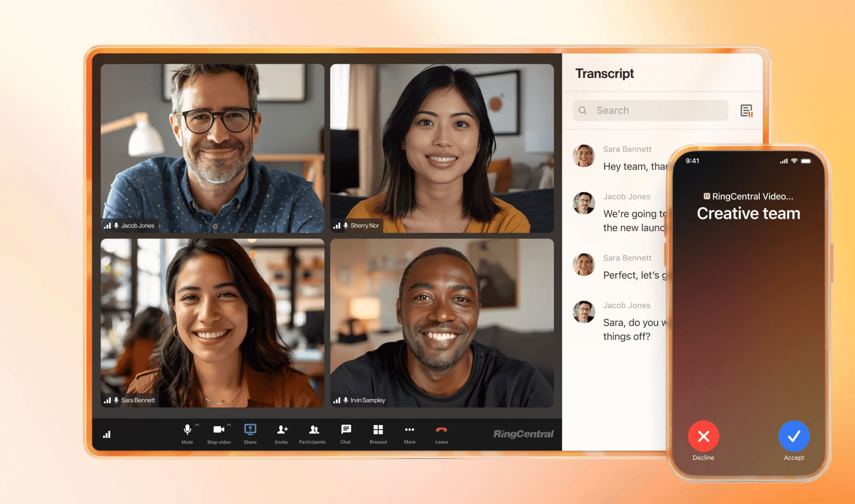Accept the Creative team call on the phone
The height and width of the screenshot is (504, 855).
pyautogui.click(x=794, y=436)
